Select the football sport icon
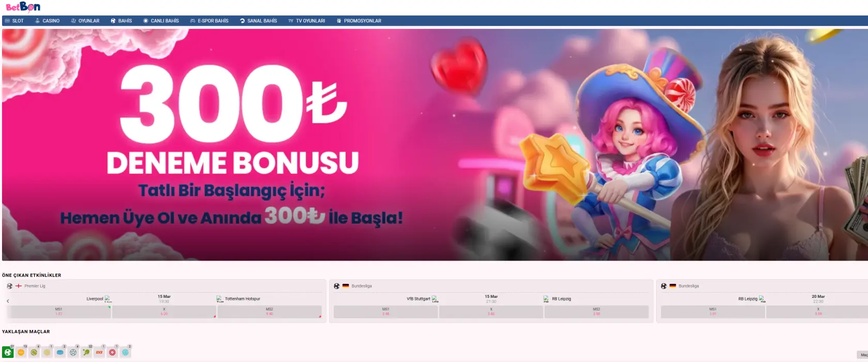 pos(8,352)
